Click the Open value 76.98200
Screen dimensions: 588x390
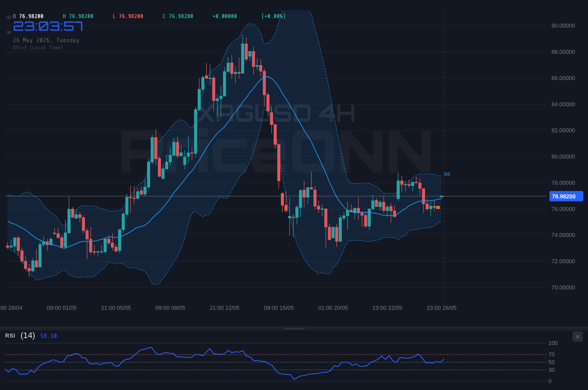[x=31, y=16]
